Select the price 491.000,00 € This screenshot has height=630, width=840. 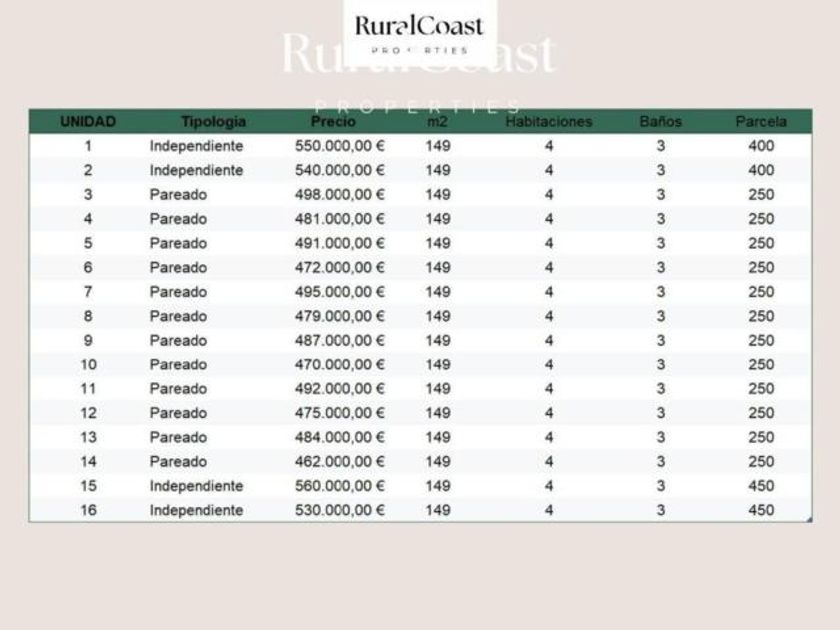(x=340, y=243)
